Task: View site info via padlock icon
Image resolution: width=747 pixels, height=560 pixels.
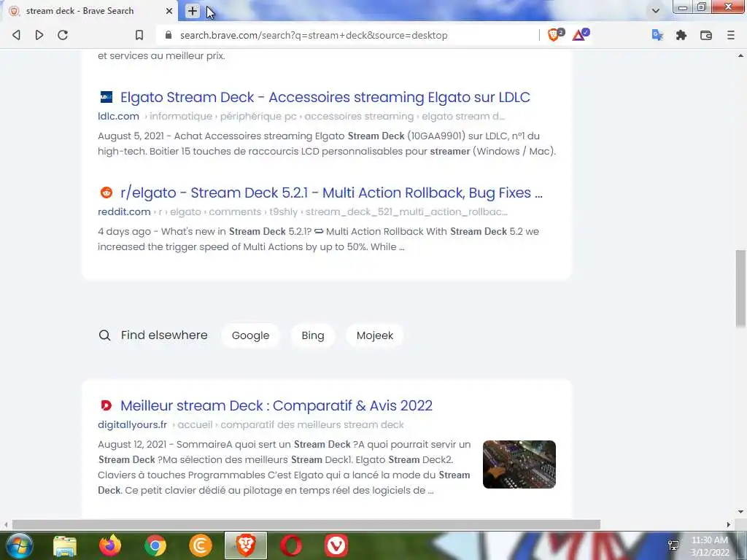Action: tap(169, 35)
